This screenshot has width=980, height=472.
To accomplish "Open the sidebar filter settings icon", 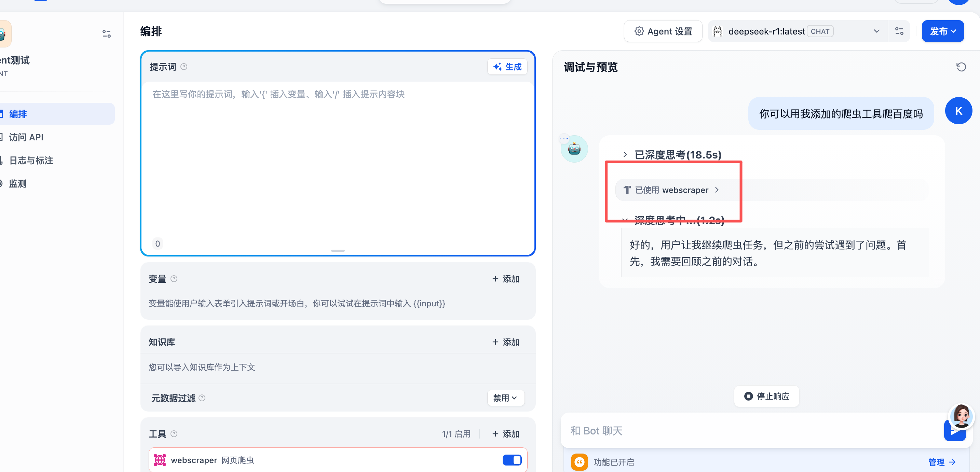I will (x=107, y=34).
